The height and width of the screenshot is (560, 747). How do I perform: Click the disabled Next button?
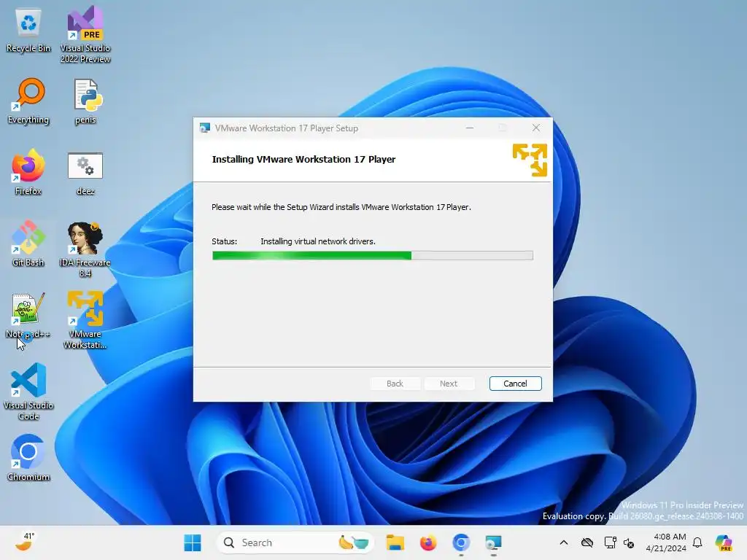(449, 384)
